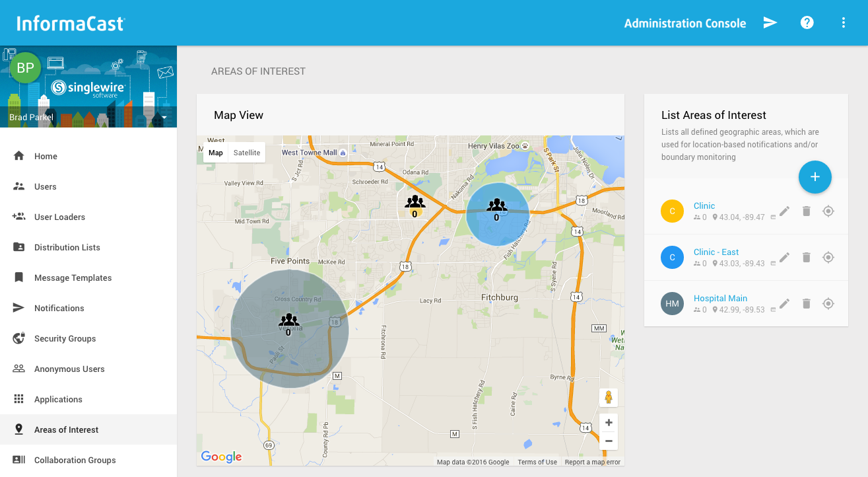
Task: Click the blue C avatar for Clinic - East
Action: pos(672,257)
